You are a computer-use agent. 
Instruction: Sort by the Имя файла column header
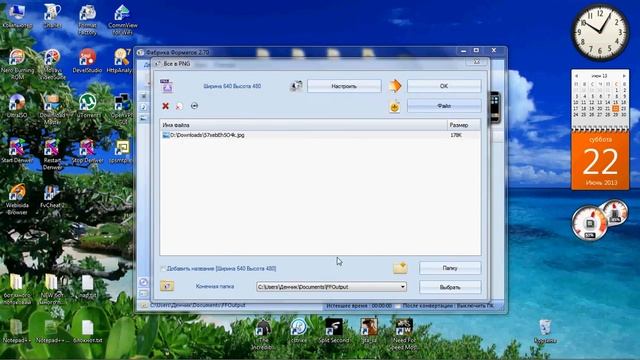tap(303, 125)
